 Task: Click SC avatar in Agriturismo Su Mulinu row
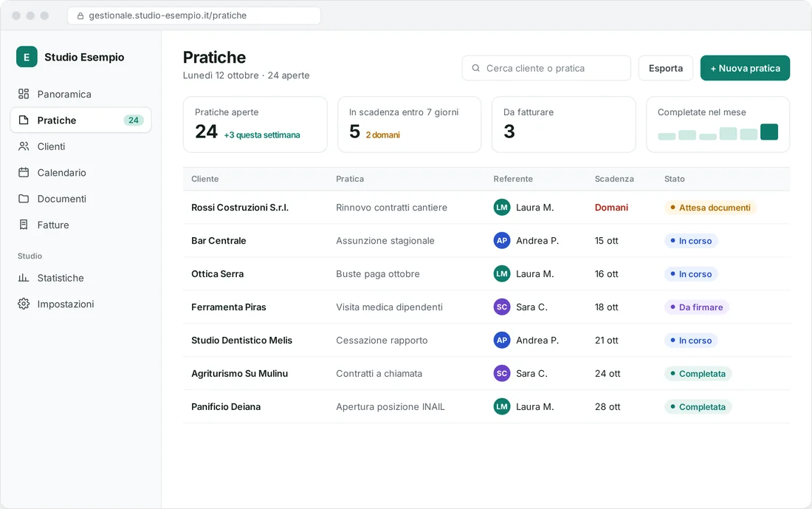[502, 373]
